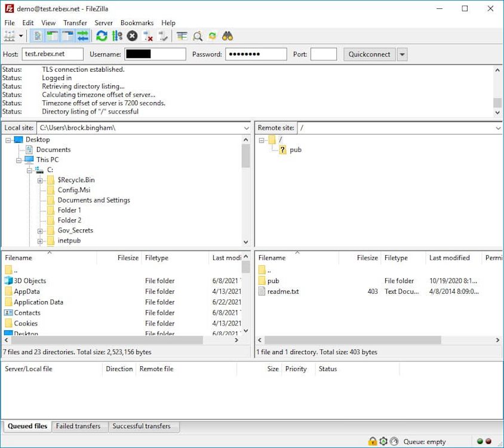Toggle message log display
Viewport: 504px width, 448px height.
[37, 36]
